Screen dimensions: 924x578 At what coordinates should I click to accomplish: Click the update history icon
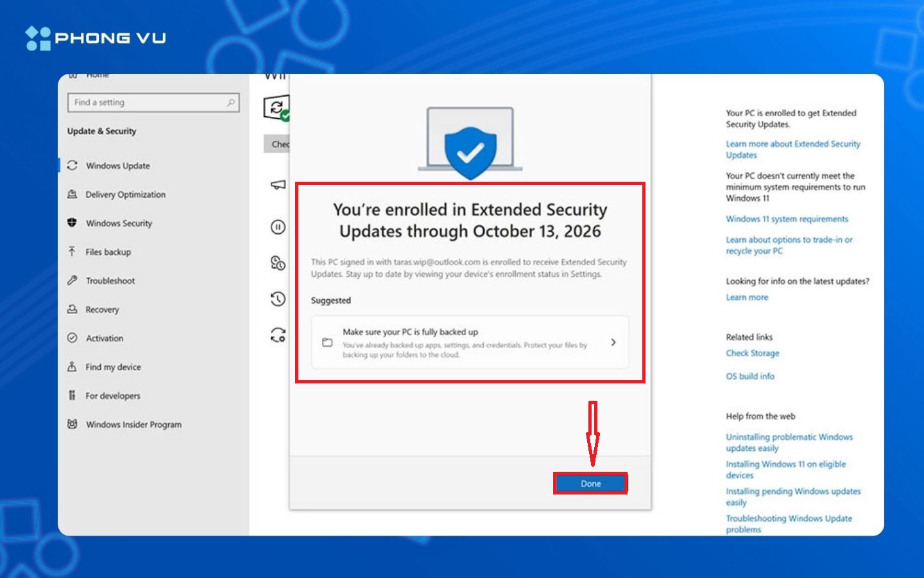pyautogui.click(x=278, y=299)
